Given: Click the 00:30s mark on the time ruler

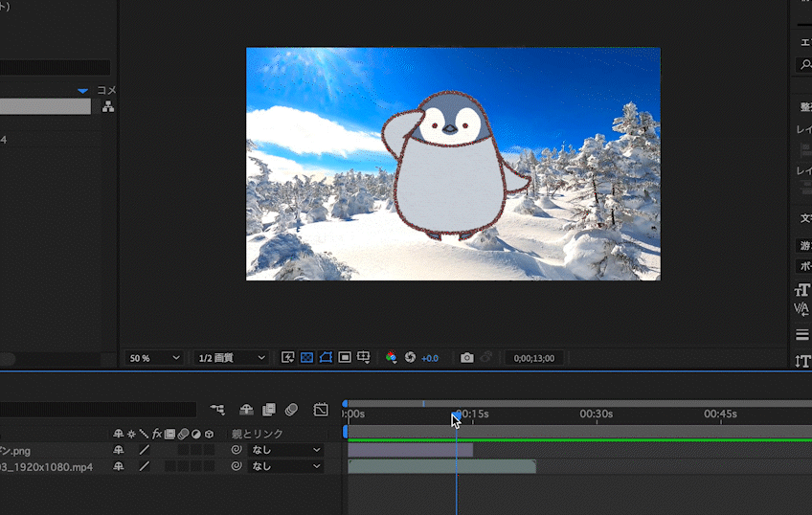Looking at the screenshot, I should point(596,414).
